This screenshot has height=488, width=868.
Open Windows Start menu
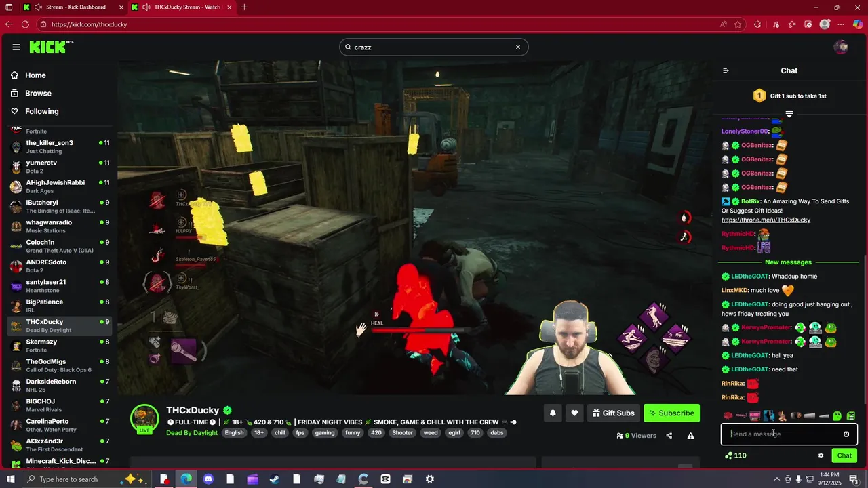click(9, 479)
